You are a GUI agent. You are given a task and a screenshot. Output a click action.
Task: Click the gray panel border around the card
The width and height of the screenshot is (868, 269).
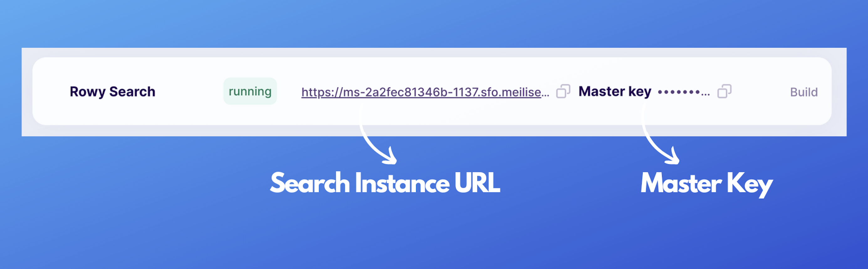[434, 52]
